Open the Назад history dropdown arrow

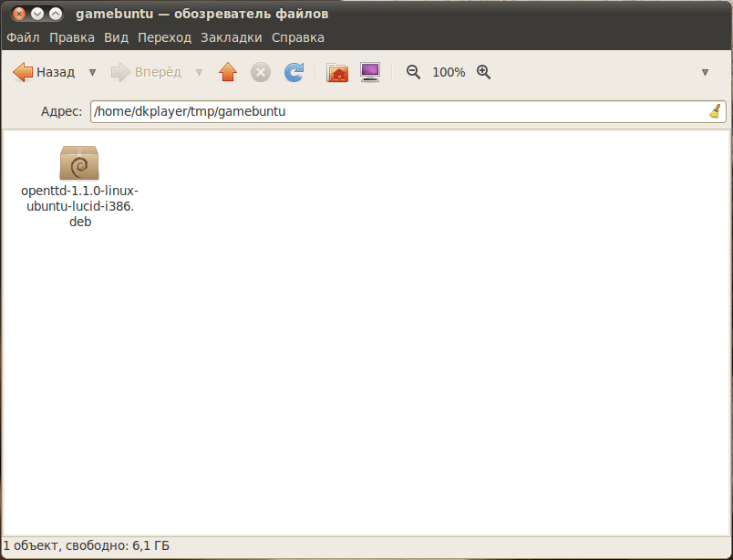click(x=93, y=73)
